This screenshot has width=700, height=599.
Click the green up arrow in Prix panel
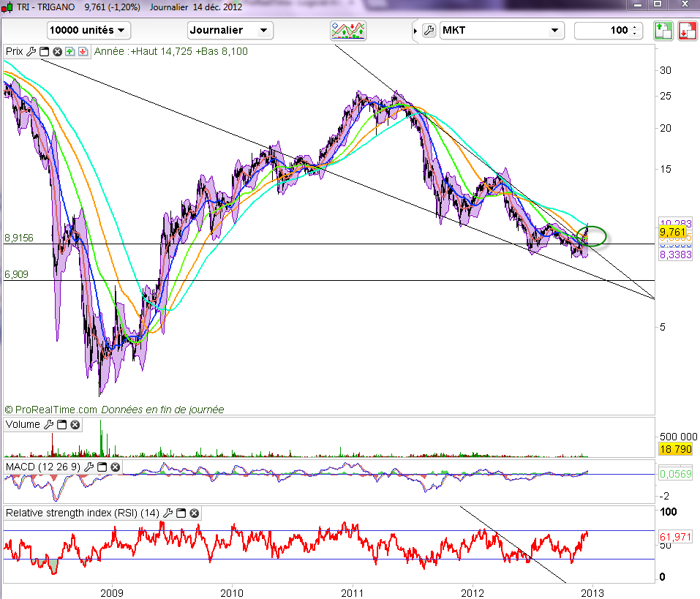pyautogui.click(x=69, y=51)
